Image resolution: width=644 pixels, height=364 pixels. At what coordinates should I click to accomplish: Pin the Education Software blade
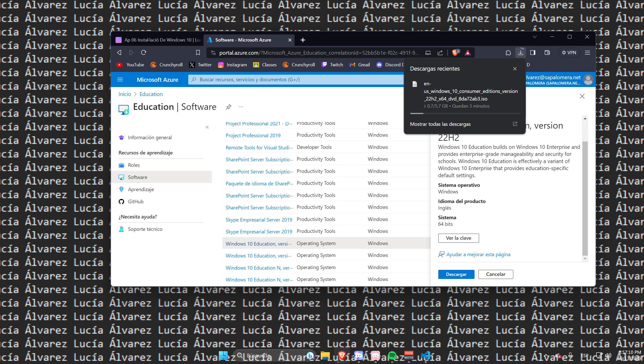coord(229,107)
